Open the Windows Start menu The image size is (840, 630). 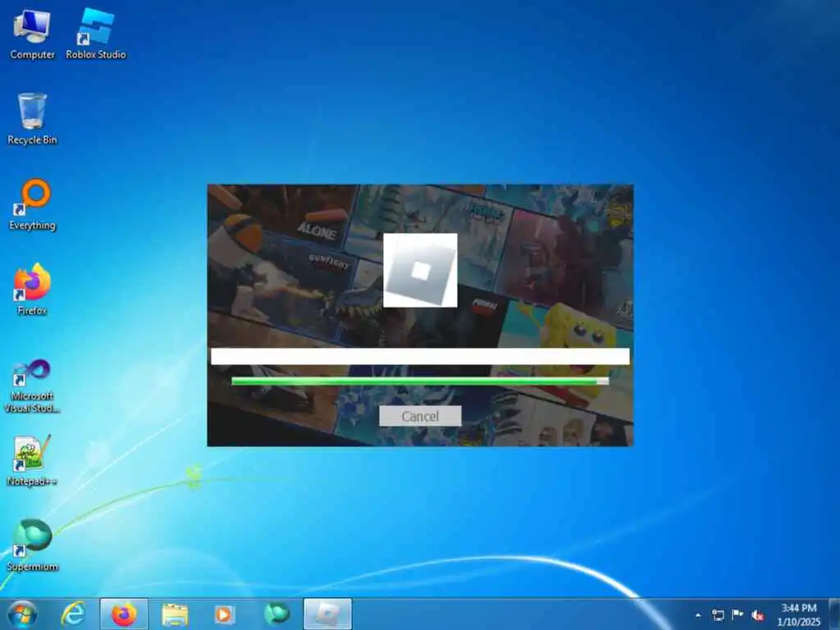click(x=22, y=614)
